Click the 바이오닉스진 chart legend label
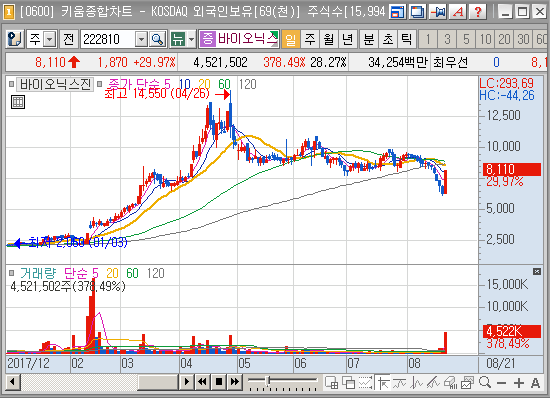 point(55,84)
